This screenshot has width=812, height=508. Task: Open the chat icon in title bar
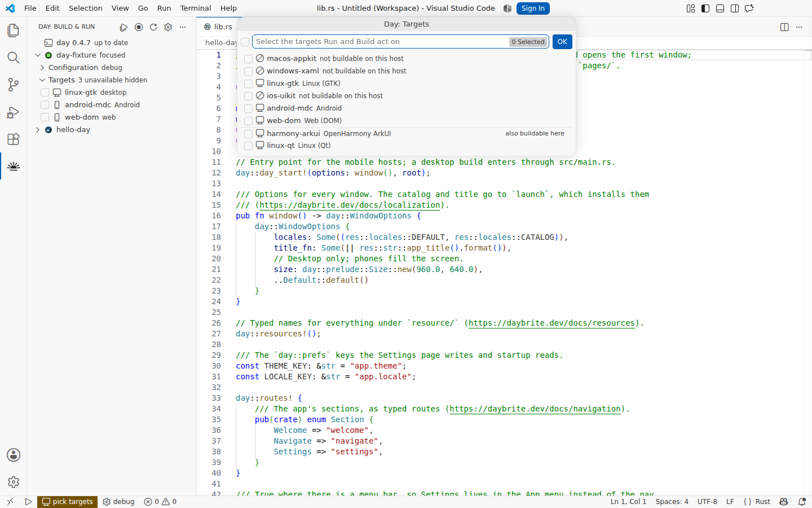749,8
